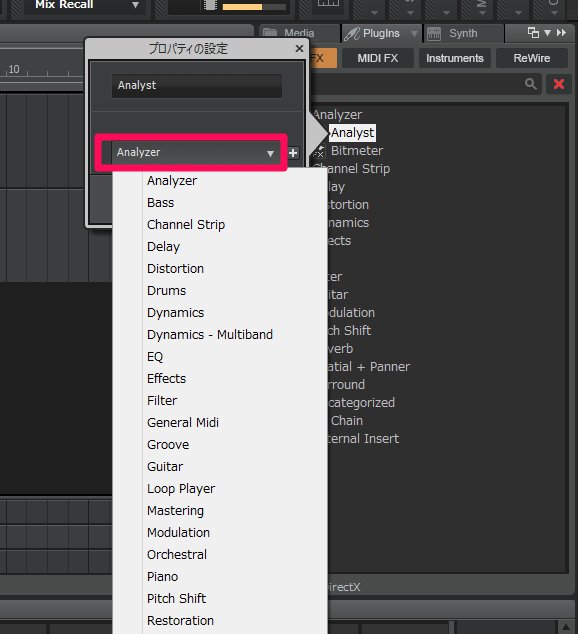
Task: Open the Mix Recall dropdown arrow
Action: click(136, 5)
